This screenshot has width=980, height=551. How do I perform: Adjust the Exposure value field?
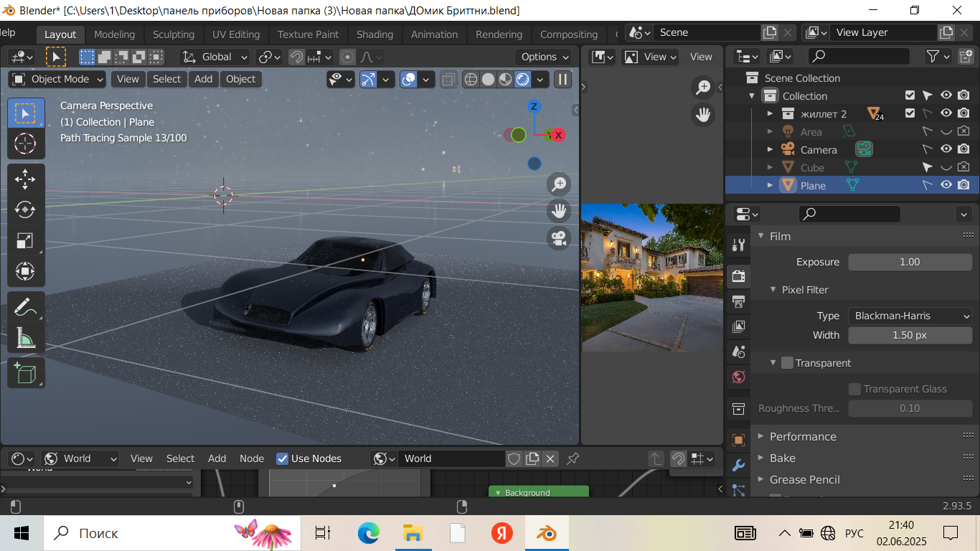910,262
